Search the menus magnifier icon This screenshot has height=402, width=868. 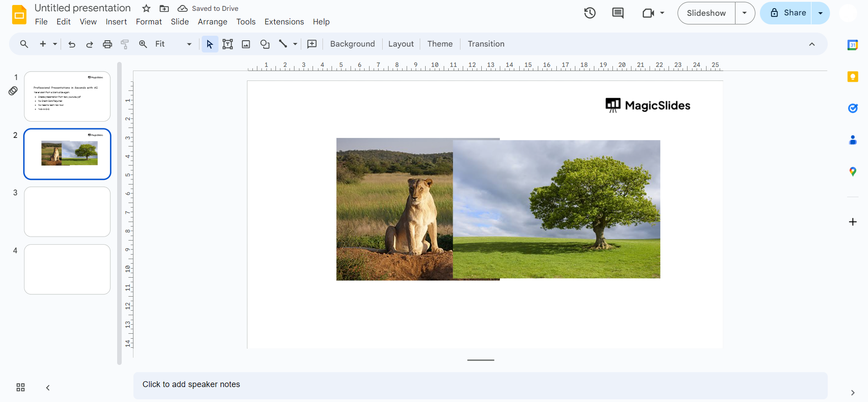24,44
